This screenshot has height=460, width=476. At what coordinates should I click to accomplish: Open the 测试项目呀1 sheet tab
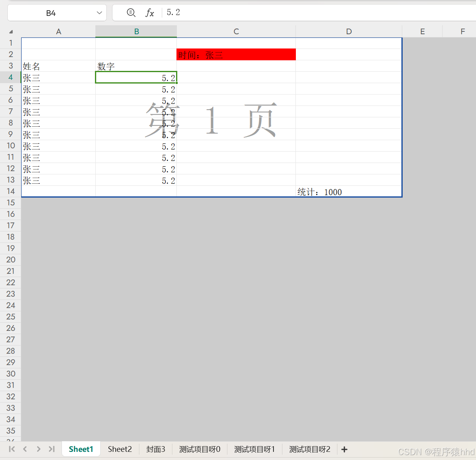tap(254, 449)
